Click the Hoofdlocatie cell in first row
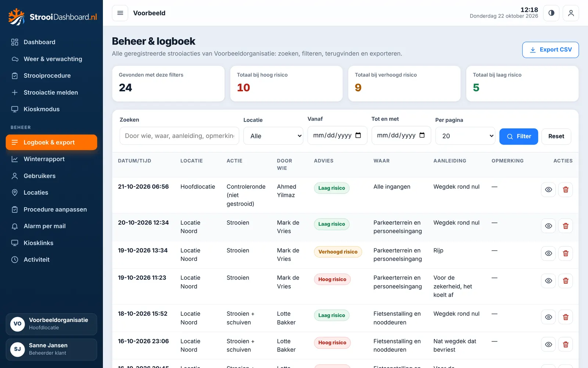This screenshot has width=588, height=368. pos(198,187)
